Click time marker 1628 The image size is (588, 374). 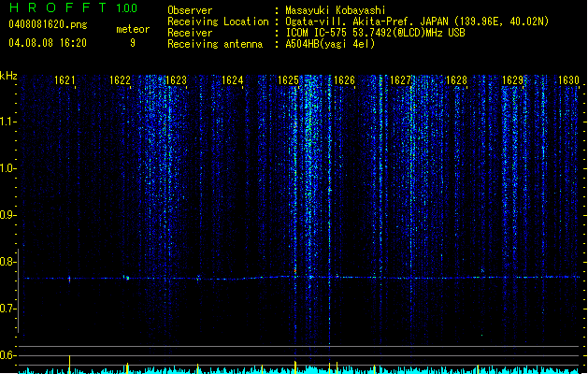tap(456, 80)
